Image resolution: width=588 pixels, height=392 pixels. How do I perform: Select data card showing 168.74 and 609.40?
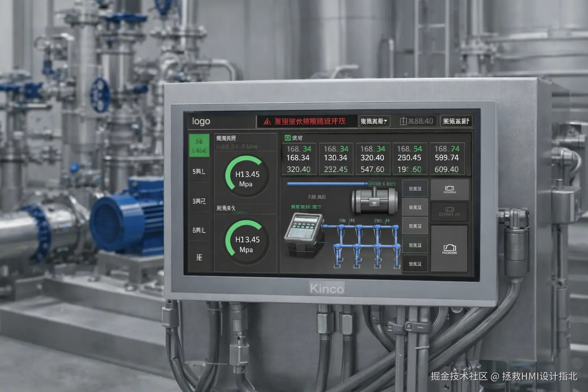click(447, 159)
